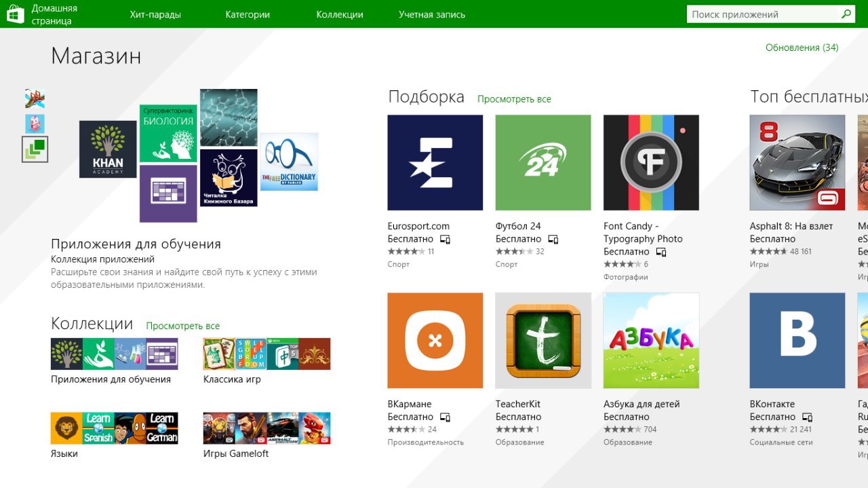Open the Футбол 24 app tile
Viewport: 868px width, 488px height.
[543, 162]
